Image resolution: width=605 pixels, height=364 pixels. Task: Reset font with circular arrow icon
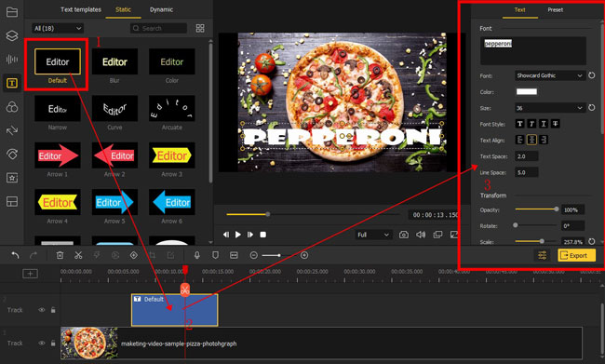pos(591,75)
